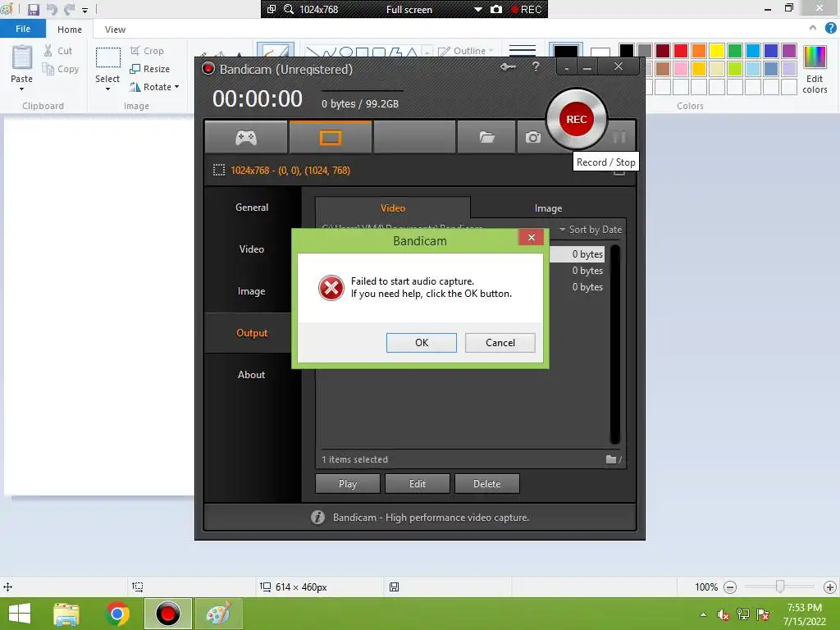
Task: Open the Full screen mode dropdown arrow
Action: pos(478,10)
